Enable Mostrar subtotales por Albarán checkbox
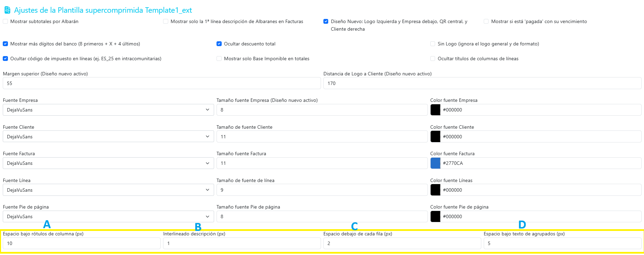This screenshot has width=644, height=255. [5, 21]
